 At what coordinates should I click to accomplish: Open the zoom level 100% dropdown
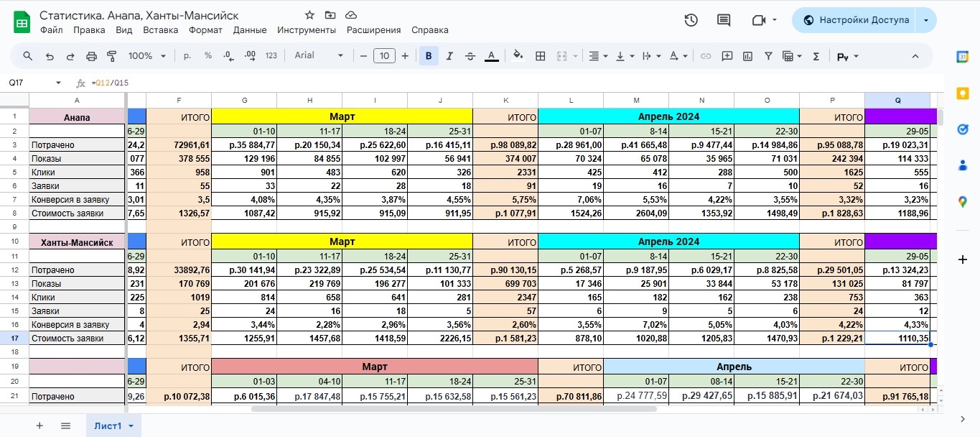click(146, 56)
